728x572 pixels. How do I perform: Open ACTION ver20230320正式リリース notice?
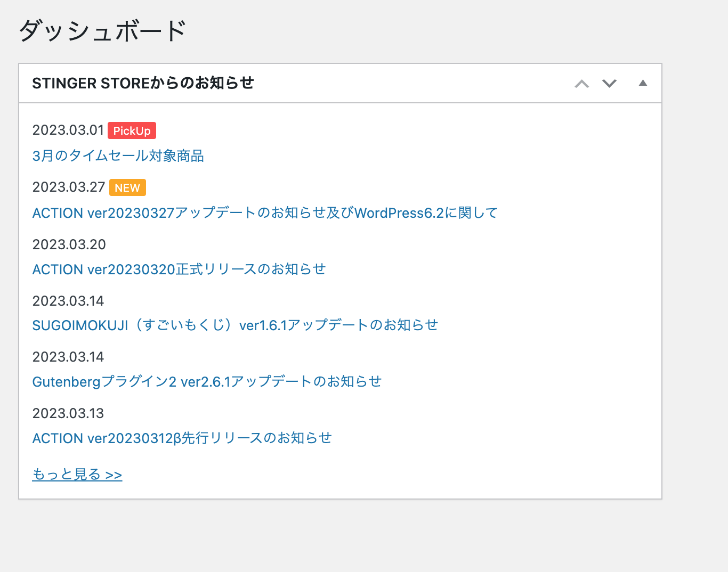click(179, 269)
